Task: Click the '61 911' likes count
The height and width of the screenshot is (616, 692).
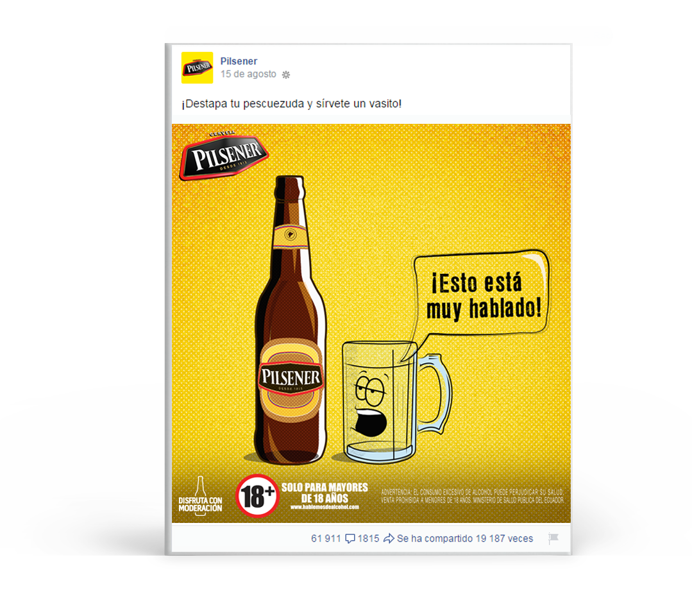Action: [x=326, y=538]
